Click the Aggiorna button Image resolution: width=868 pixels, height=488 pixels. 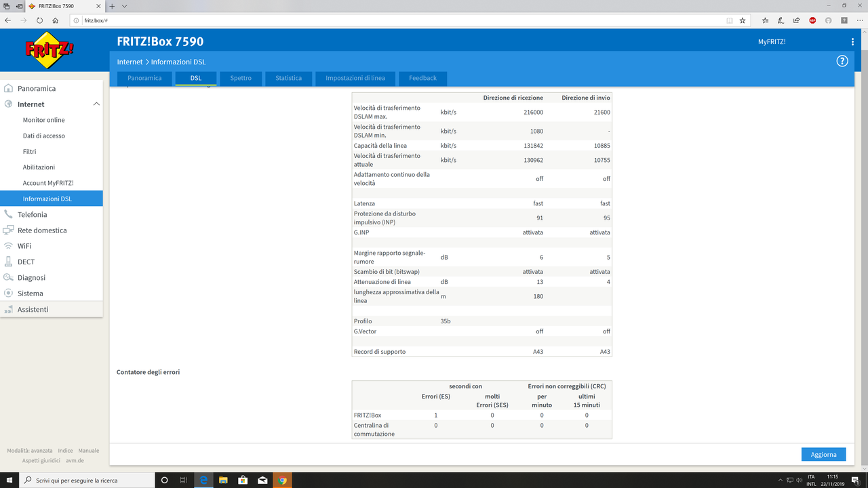[824, 454]
